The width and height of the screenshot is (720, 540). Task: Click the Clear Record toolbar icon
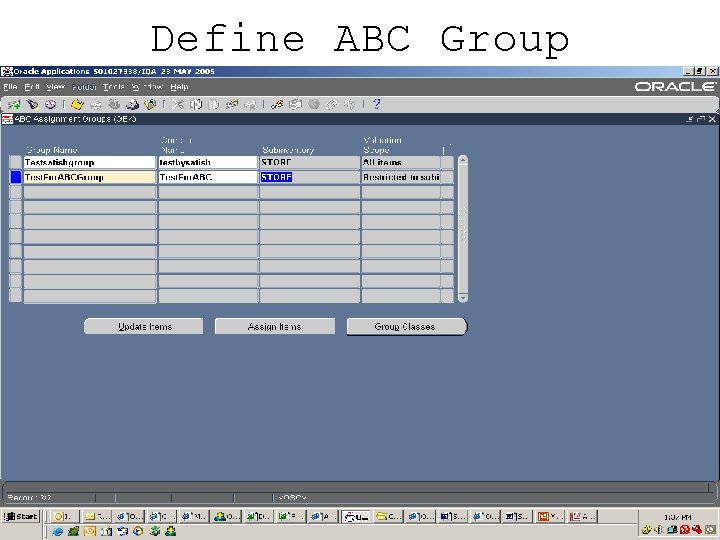click(232, 105)
